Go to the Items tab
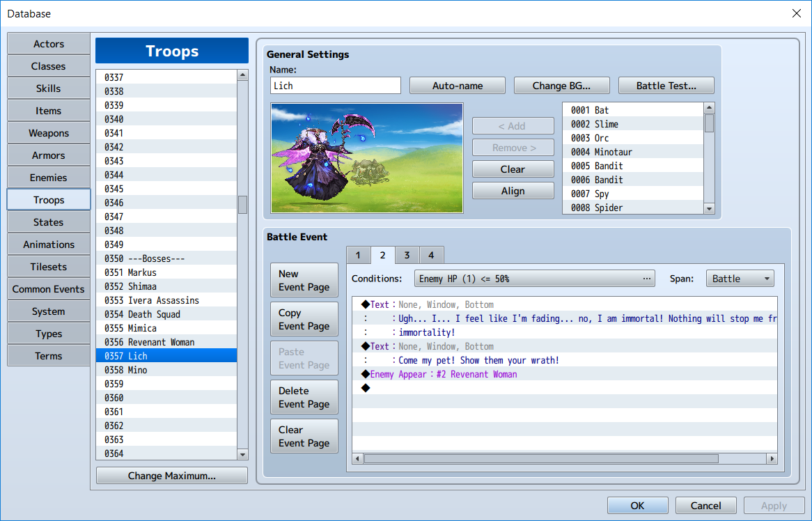The width and height of the screenshot is (812, 521). (x=49, y=111)
